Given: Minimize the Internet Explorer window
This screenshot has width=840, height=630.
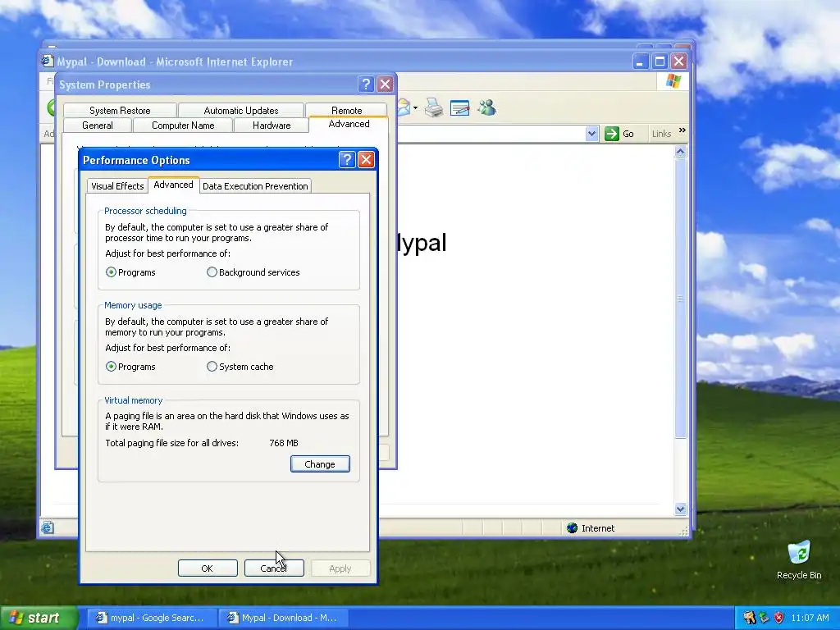Looking at the screenshot, I should (x=640, y=61).
